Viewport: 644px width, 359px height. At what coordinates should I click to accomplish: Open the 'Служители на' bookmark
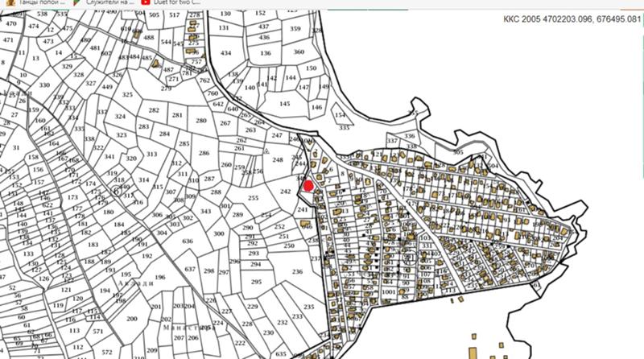(110, 2)
